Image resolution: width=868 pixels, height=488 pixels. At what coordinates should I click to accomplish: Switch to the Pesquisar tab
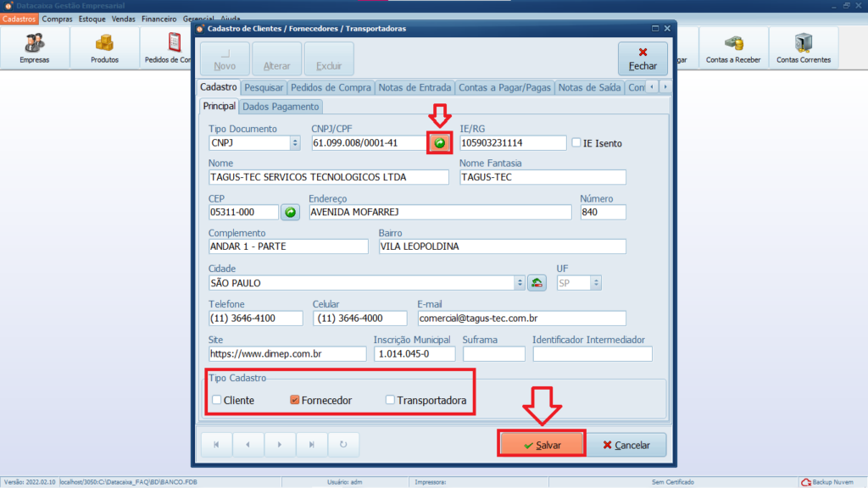pyautogui.click(x=264, y=87)
